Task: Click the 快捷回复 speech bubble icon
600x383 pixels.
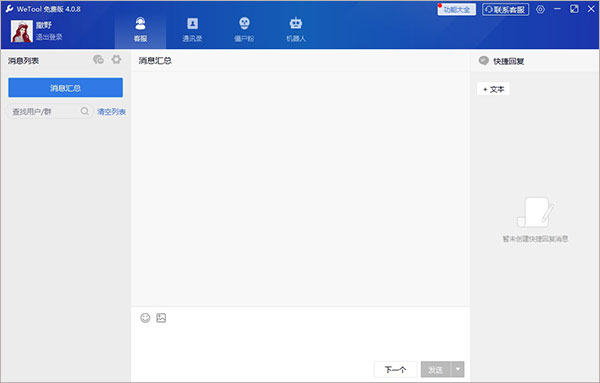Action: point(484,60)
